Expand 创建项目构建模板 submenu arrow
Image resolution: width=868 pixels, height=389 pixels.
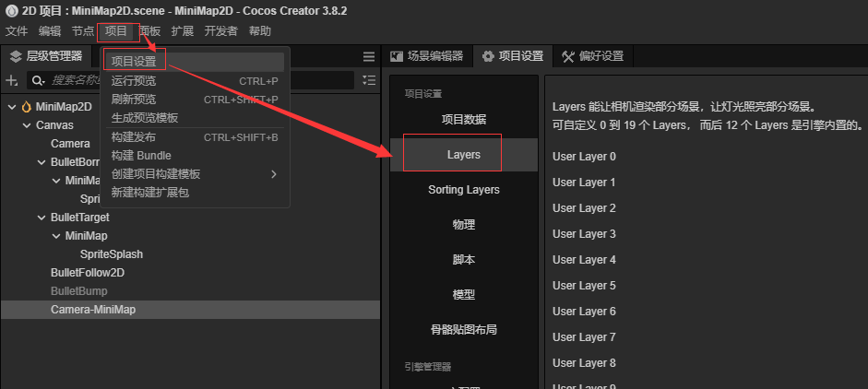[273, 174]
